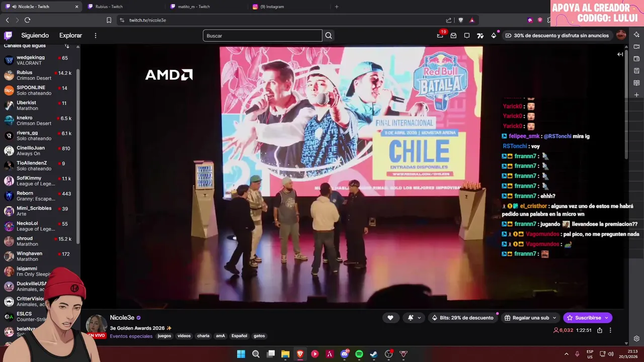Image resolution: width=644 pixels, height=362 pixels.
Task: Open Steam from the taskbar
Action: pos(373,354)
